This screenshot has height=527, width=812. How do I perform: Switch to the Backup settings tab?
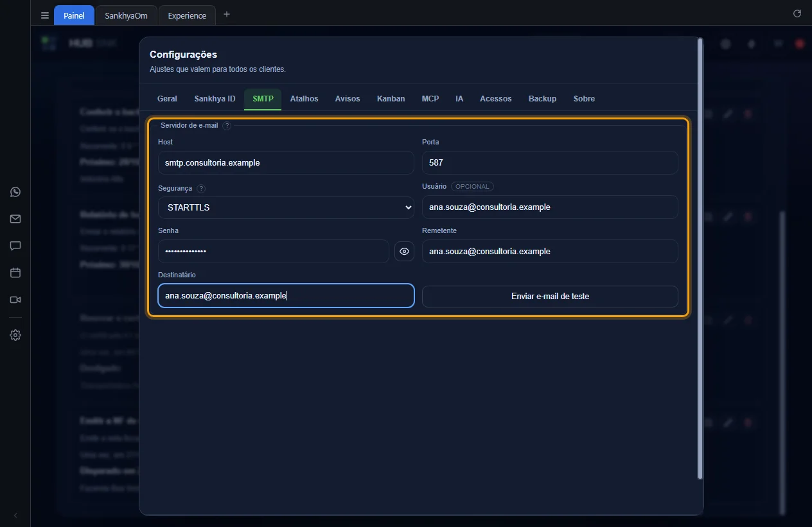(542, 99)
